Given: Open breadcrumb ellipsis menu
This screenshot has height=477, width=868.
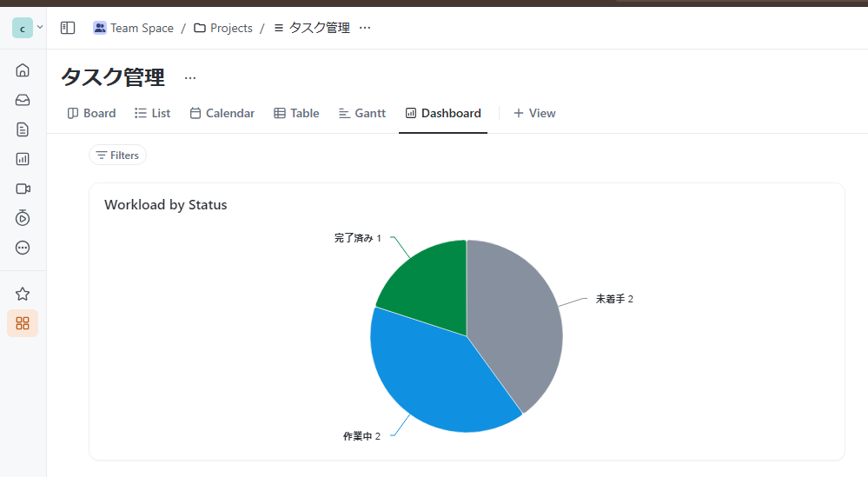Looking at the screenshot, I should [x=365, y=28].
